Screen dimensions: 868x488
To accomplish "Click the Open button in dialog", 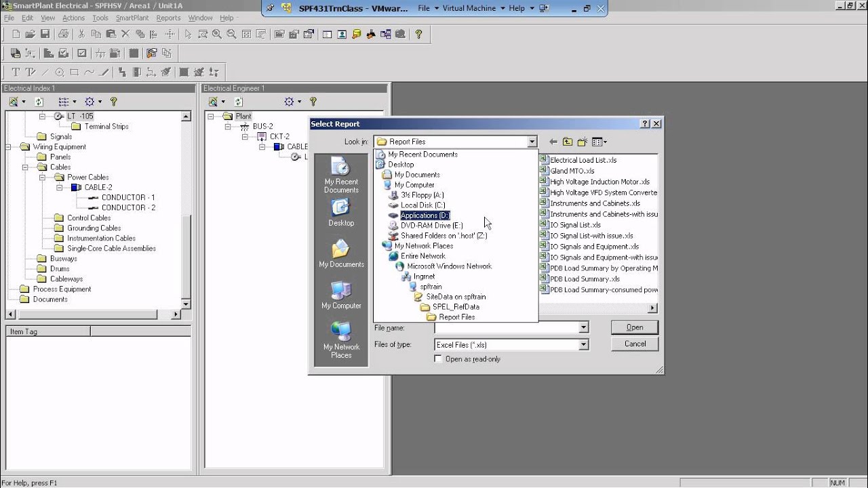I will point(635,327).
